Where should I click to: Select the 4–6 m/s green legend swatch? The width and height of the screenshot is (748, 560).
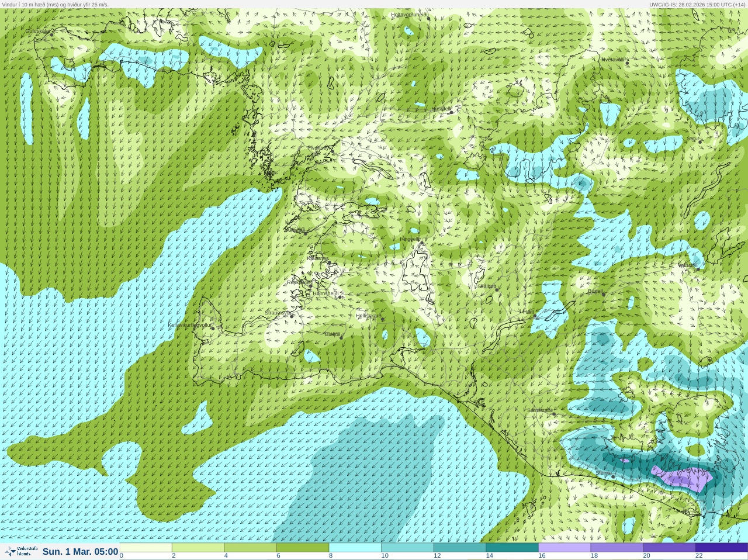[250, 548]
